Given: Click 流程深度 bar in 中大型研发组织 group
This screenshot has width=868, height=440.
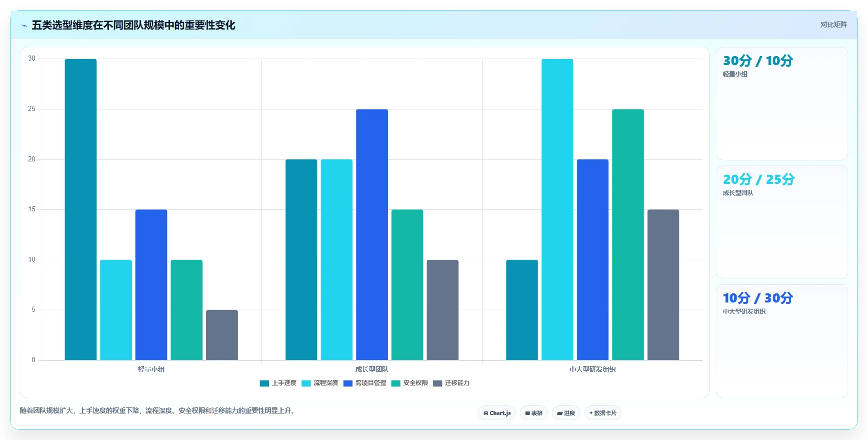Looking at the screenshot, I should (557, 210).
